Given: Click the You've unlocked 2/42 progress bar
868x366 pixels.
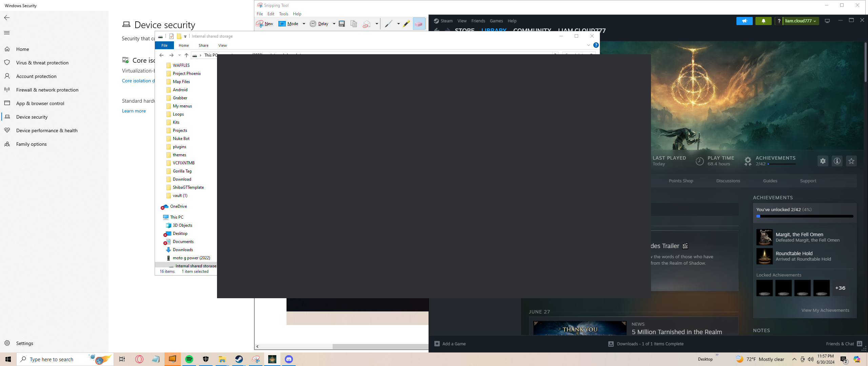Looking at the screenshot, I should pyautogui.click(x=805, y=216).
